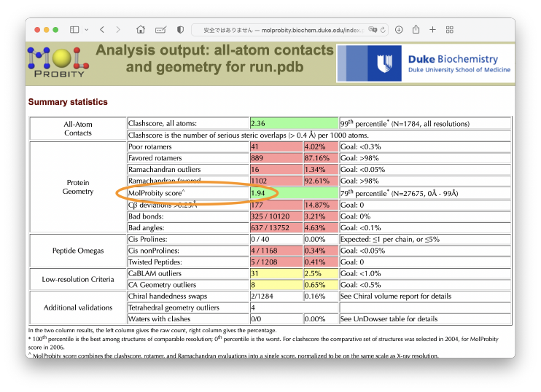Select the Poor rotamers percentage 4.02%
This screenshot has width=541, height=392.
315,146
